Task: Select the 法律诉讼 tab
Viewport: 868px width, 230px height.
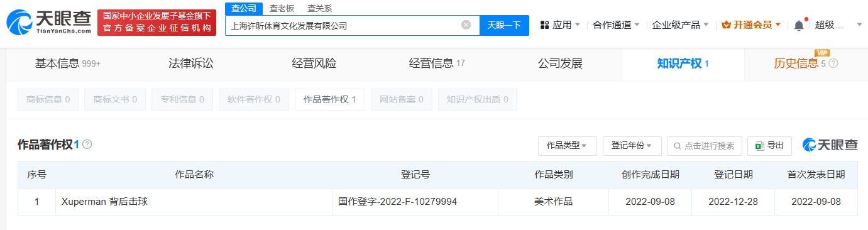Action: [x=191, y=63]
